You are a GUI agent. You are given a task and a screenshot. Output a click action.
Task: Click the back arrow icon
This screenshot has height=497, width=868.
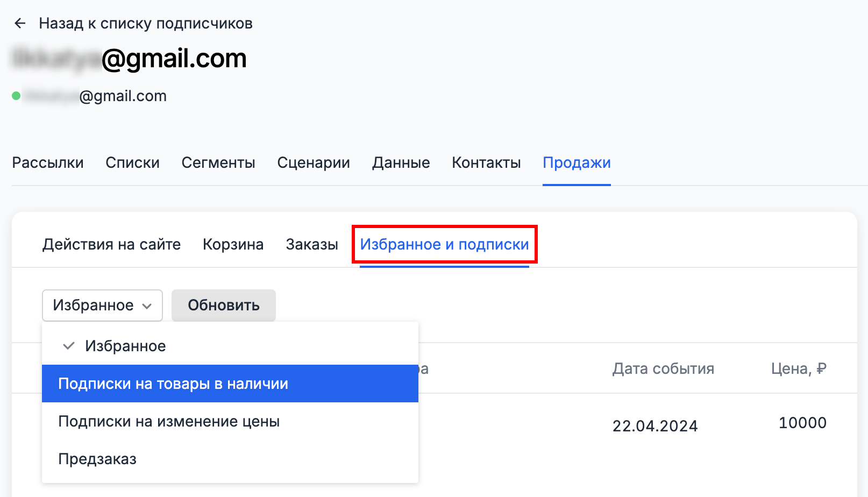coord(20,23)
